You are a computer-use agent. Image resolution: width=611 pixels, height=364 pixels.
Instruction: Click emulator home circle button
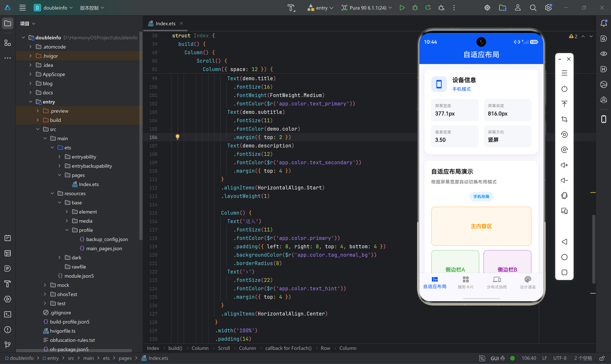pos(564,257)
